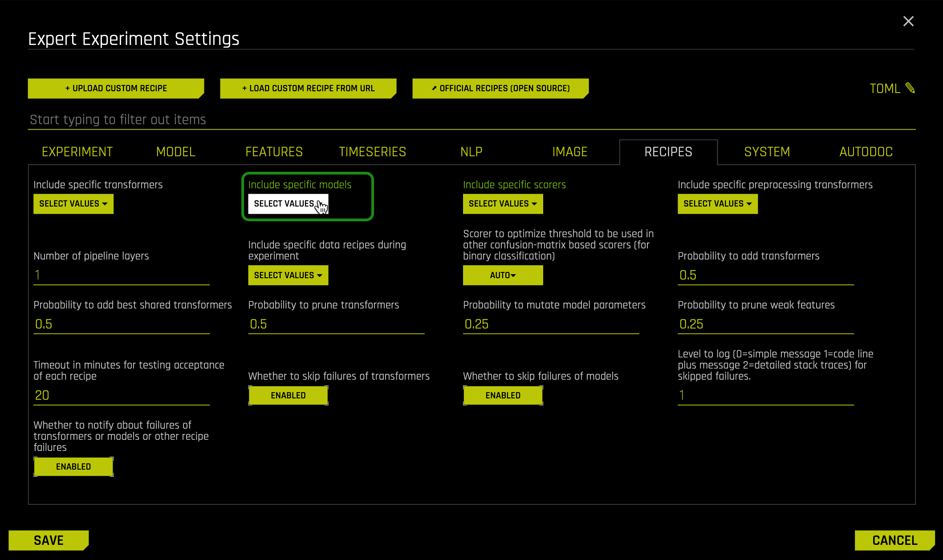Disable notify about recipe failures
The height and width of the screenshot is (560, 943).
[73, 467]
